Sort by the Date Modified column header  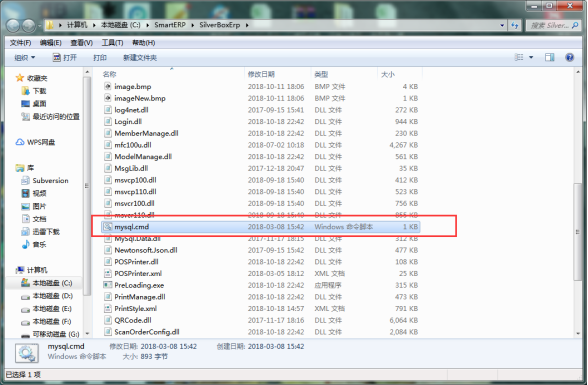(x=261, y=74)
